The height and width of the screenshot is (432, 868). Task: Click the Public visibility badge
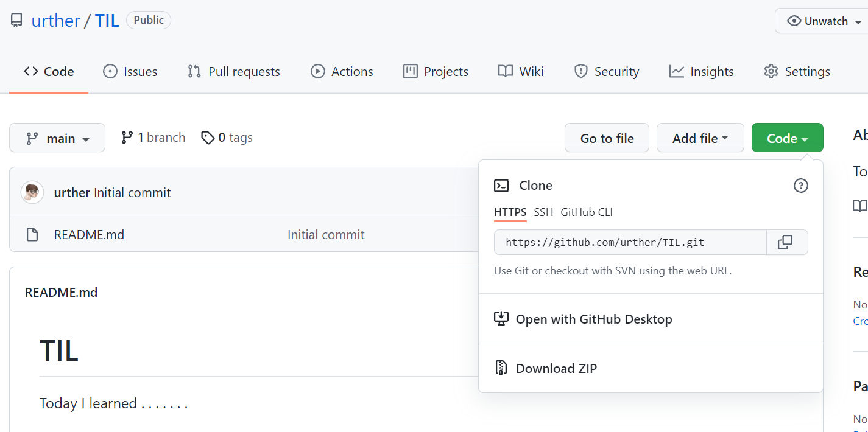click(149, 20)
